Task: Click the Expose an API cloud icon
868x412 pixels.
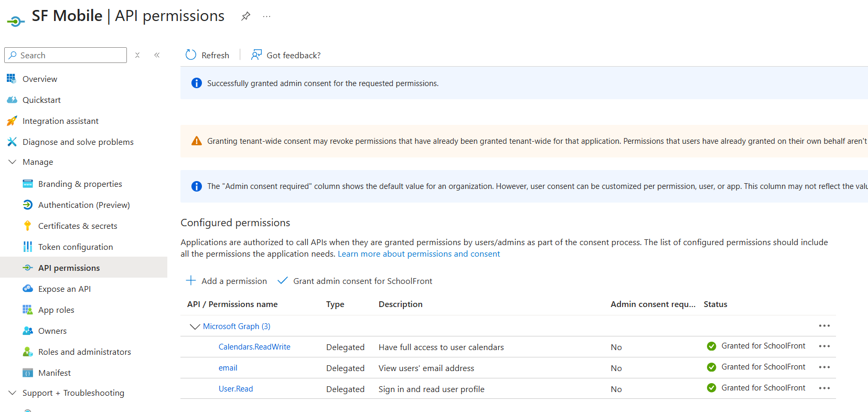Action: pos(28,289)
